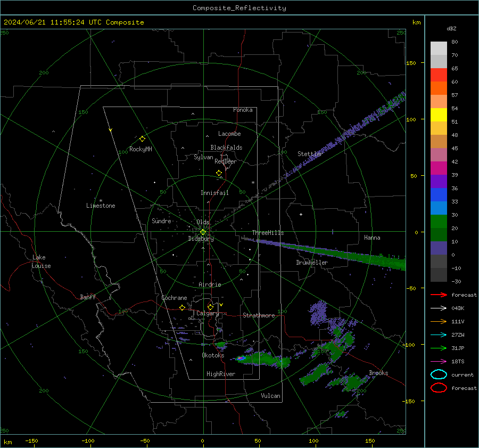Click the Sundre town label
This screenshot has height=448, width=479.
pyautogui.click(x=161, y=221)
